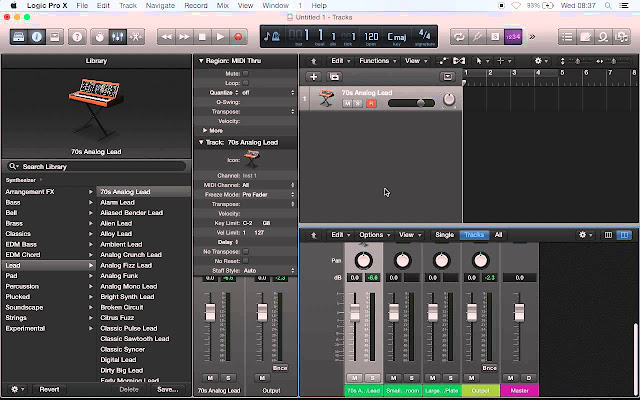Click the Pan knob on Output channel strip
Image resolution: width=640 pixels, height=400 pixels.
[x=480, y=260]
